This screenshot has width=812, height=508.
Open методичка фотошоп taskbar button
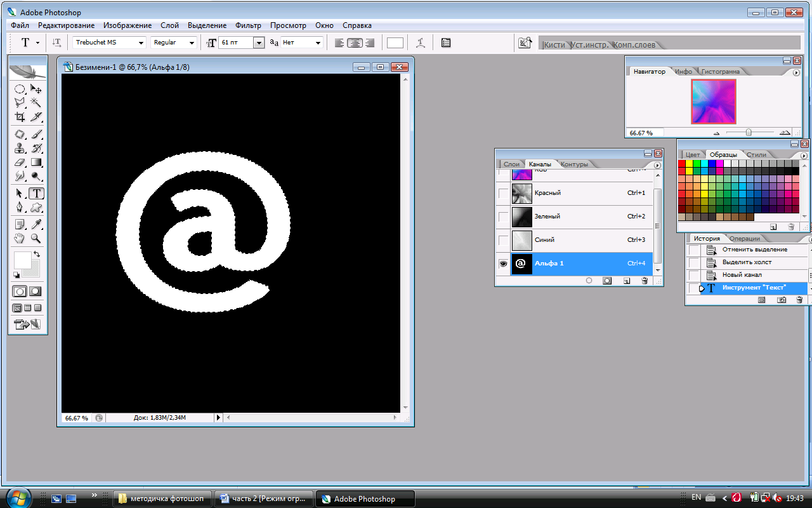[162, 498]
